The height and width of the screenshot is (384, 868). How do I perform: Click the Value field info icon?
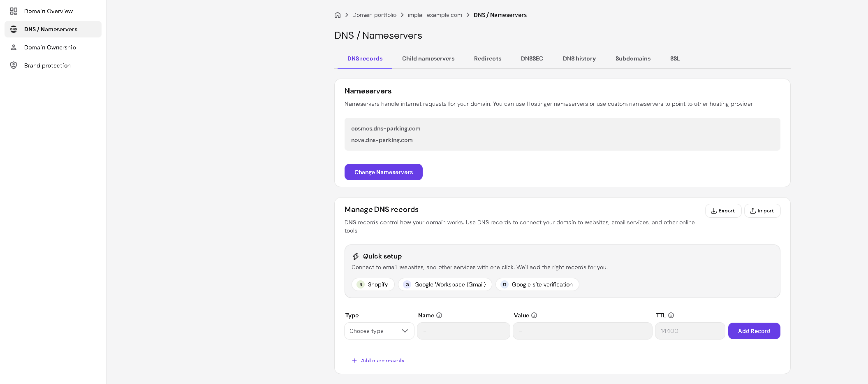tap(534, 315)
